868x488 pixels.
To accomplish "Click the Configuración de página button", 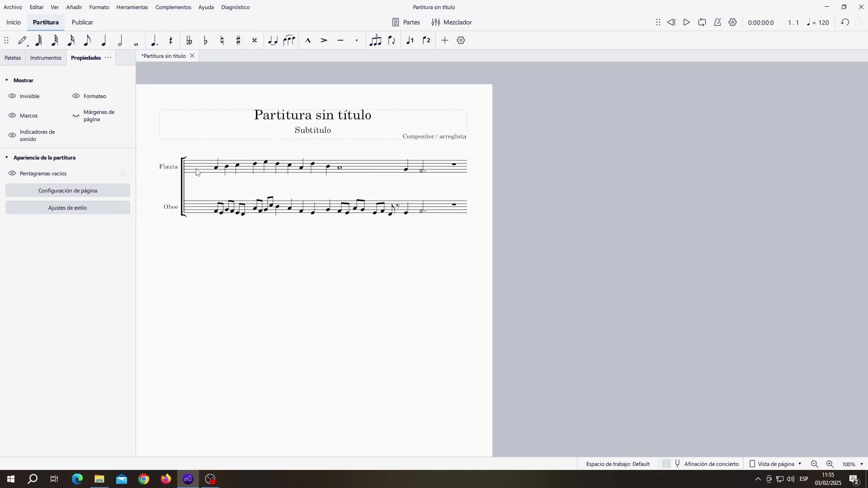I will 68,191.
